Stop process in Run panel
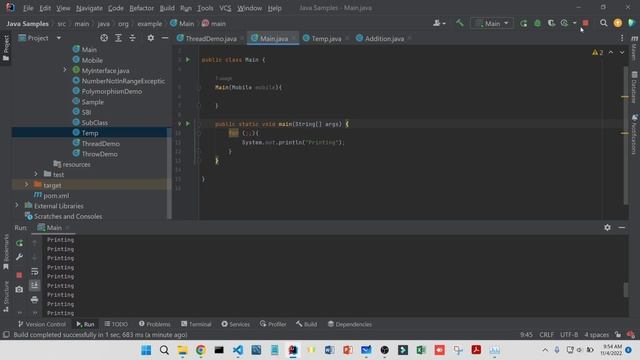Image resolution: width=640 pixels, height=360 pixels. point(19,275)
